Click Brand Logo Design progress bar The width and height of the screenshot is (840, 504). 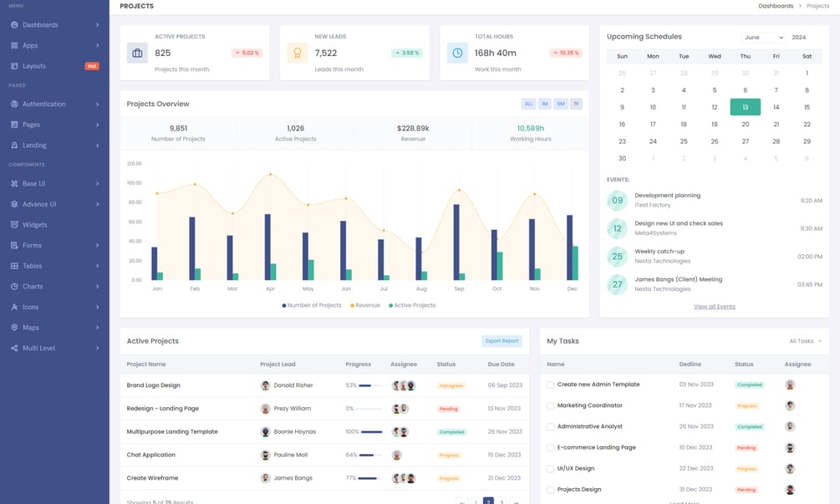click(371, 385)
